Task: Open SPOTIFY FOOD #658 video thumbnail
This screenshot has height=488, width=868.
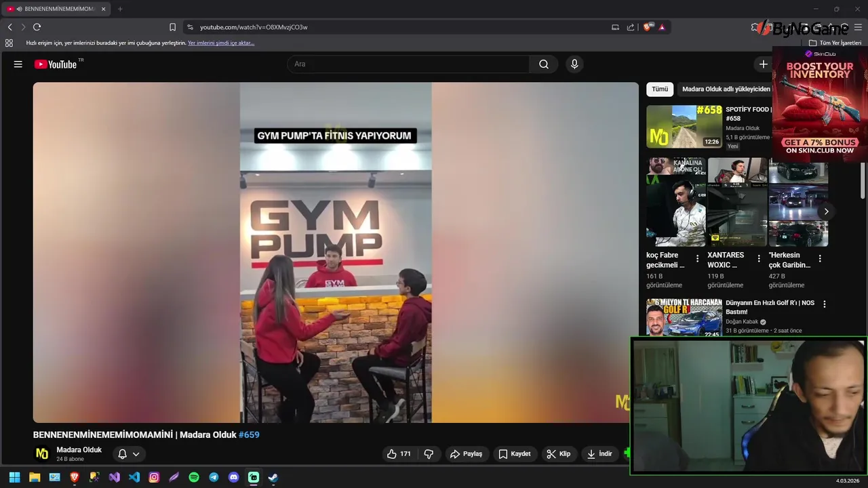Action: (x=684, y=126)
